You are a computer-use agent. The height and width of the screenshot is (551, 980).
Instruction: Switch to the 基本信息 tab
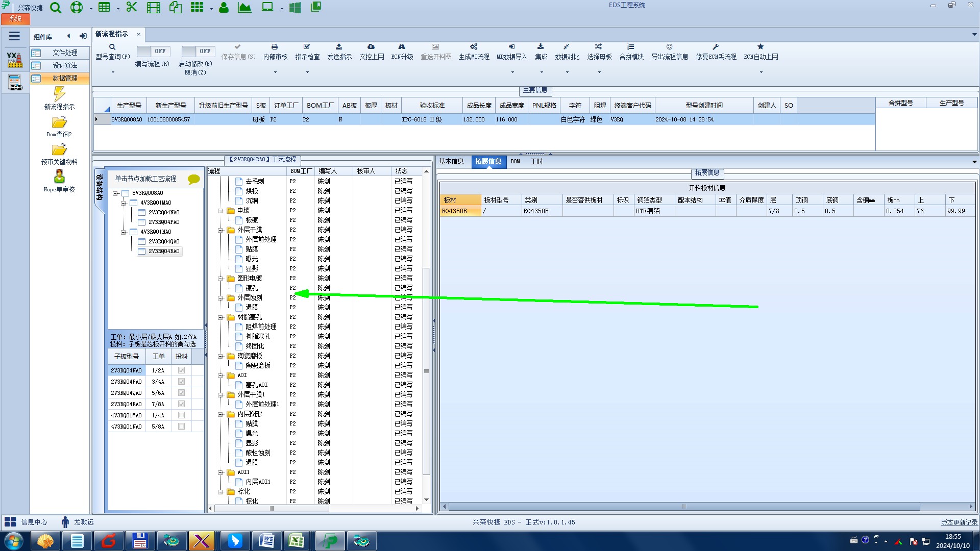451,162
